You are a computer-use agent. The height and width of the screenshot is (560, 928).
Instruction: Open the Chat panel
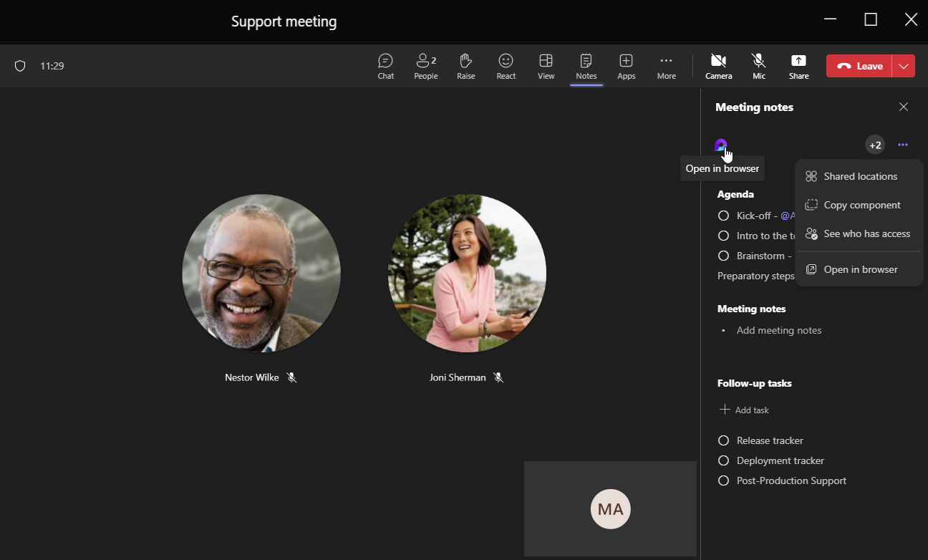click(385, 65)
